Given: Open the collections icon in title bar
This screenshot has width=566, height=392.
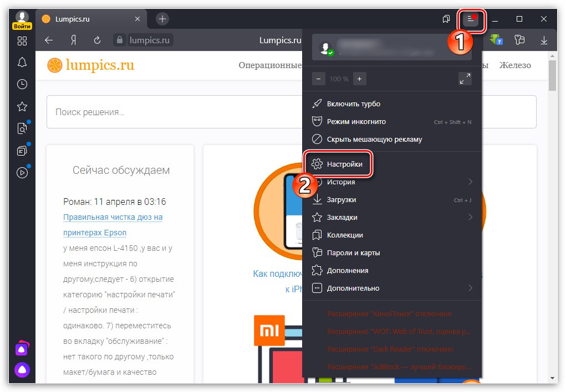Looking at the screenshot, I should (x=446, y=19).
